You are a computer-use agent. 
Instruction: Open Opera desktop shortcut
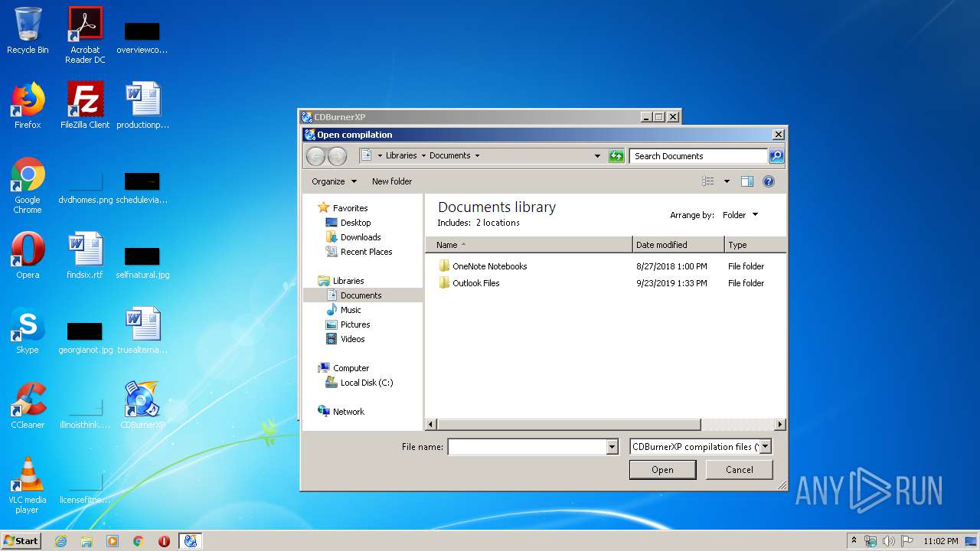coord(28,256)
